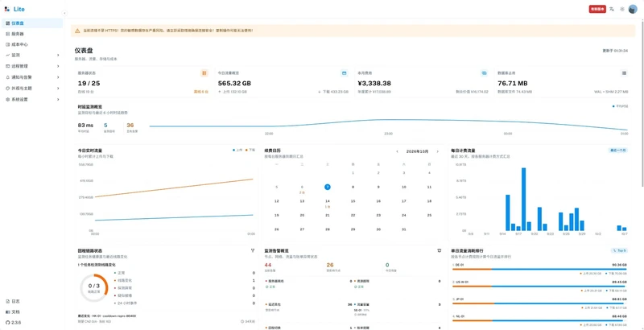Click the Lite logo in the sidebar
644x330 pixels.
pos(14,9)
